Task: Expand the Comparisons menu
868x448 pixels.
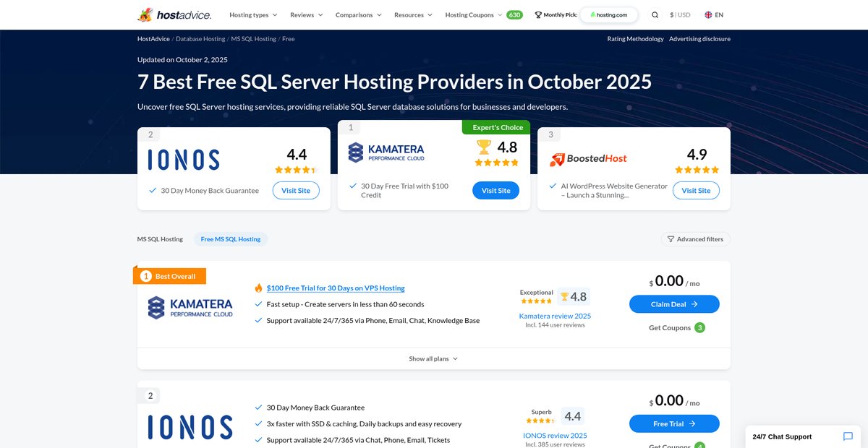Action: click(358, 14)
